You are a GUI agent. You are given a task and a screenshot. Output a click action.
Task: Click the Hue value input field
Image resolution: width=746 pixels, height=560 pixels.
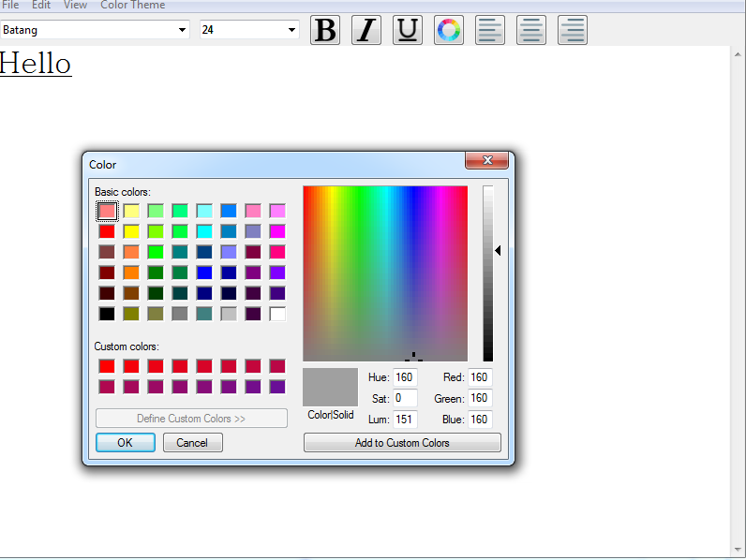404,377
